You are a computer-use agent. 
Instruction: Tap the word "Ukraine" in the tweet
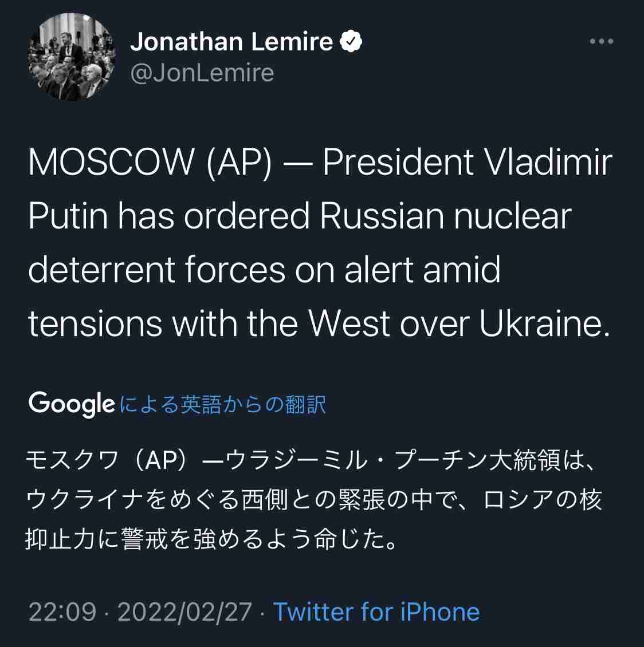540,323
